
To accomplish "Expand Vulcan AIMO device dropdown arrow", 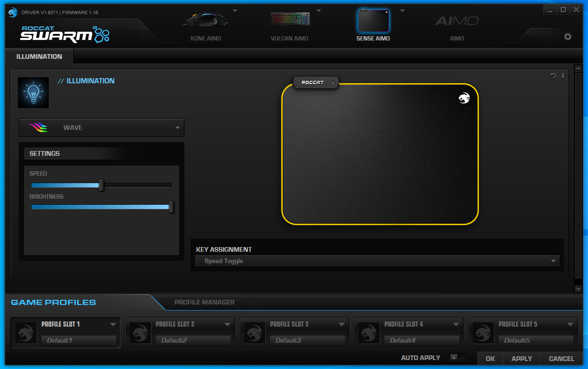I will tap(318, 10).
